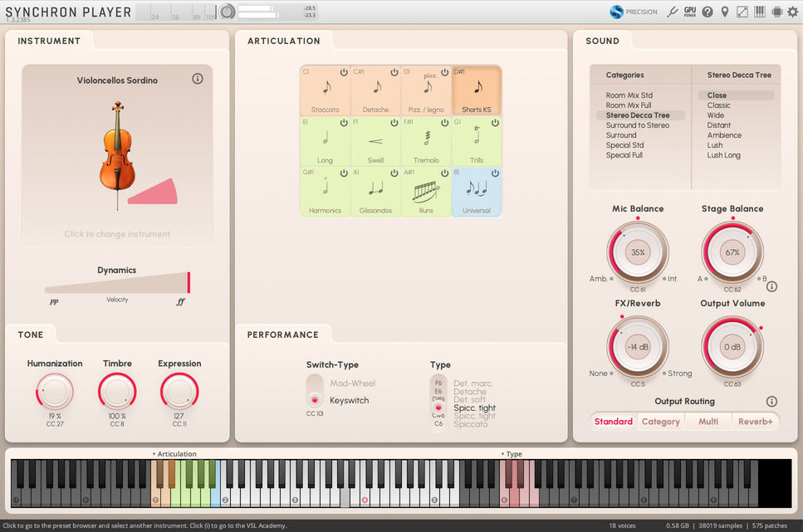Choose Mod-Wheel switch-type label
This screenshot has width=803, height=532.
(353, 383)
